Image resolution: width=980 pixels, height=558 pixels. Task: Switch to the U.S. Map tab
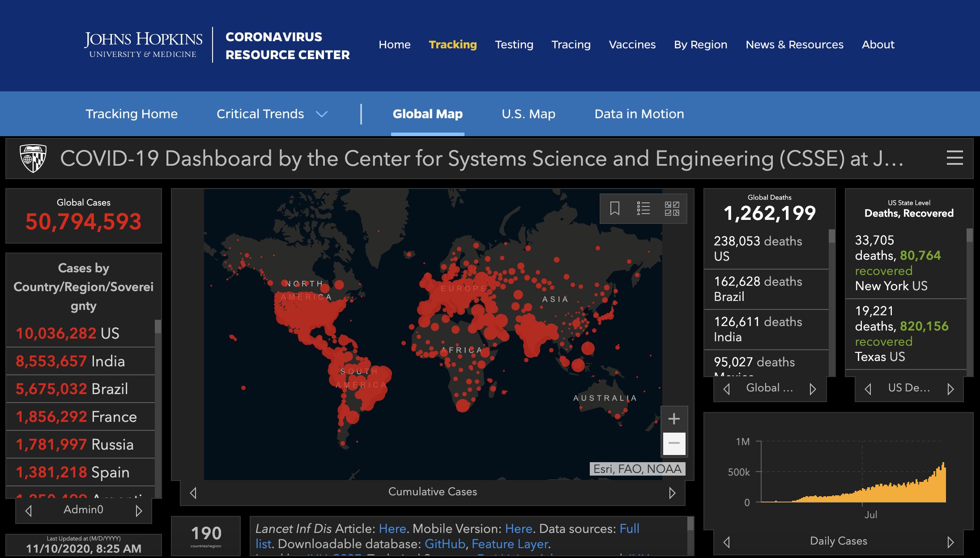528,114
